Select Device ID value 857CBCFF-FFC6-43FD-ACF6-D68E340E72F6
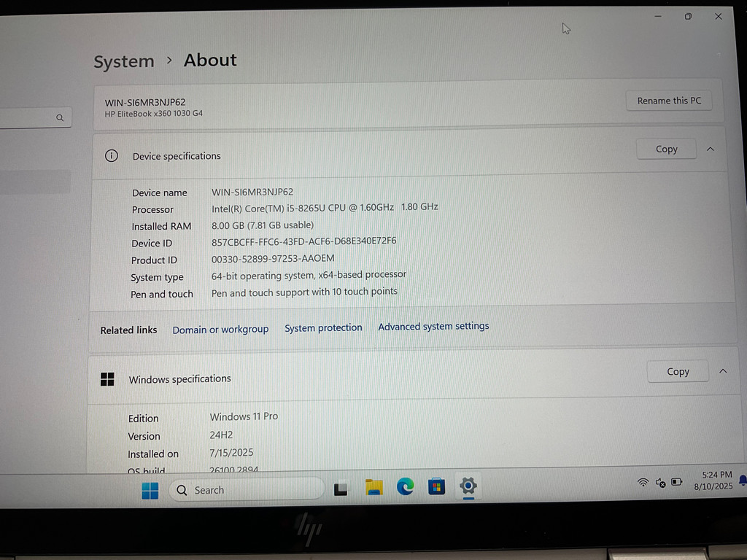The image size is (747, 560). pyautogui.click(x=304, y=241)
